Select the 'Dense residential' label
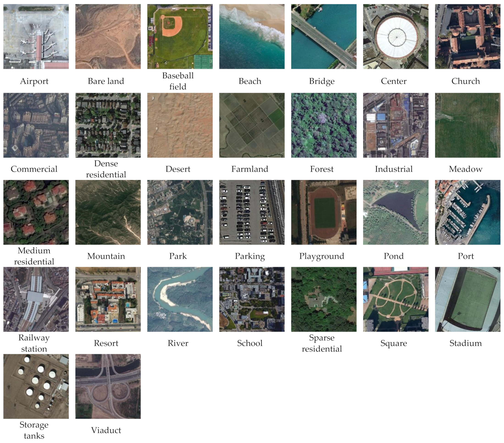Screen dimensions: 504x443 coord(106,169)
